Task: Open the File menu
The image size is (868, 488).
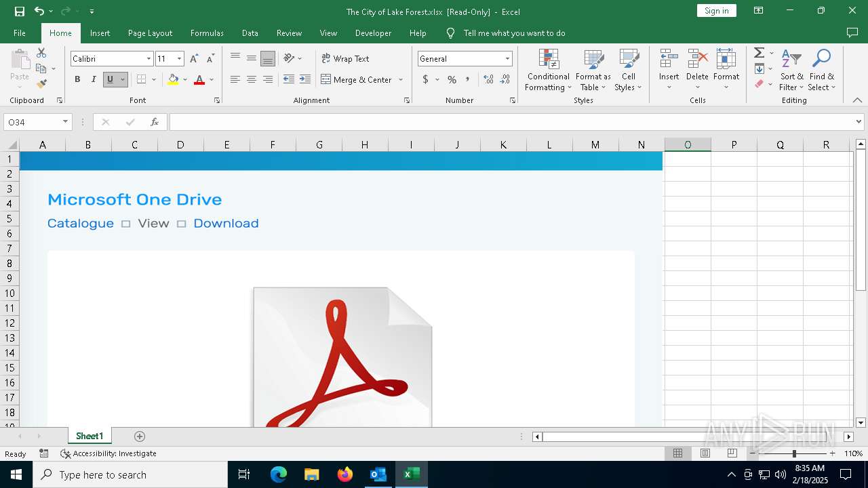Action: pos(20,33)
